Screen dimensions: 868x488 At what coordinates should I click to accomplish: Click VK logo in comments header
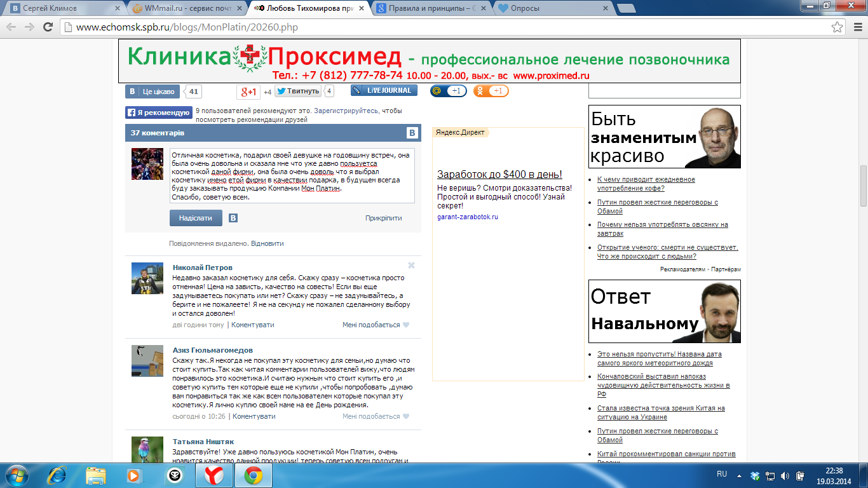pyautogui.click(x=412, y=133)
